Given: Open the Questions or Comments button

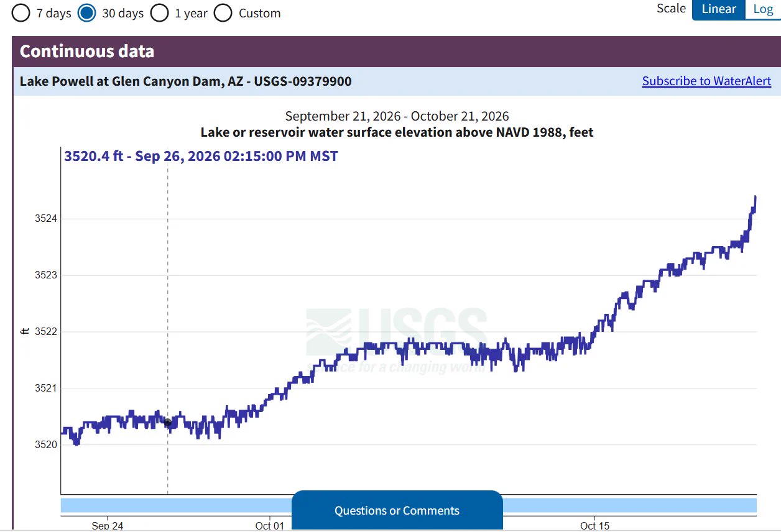Looking at the screenshot, I should click(x=397, y=511).
